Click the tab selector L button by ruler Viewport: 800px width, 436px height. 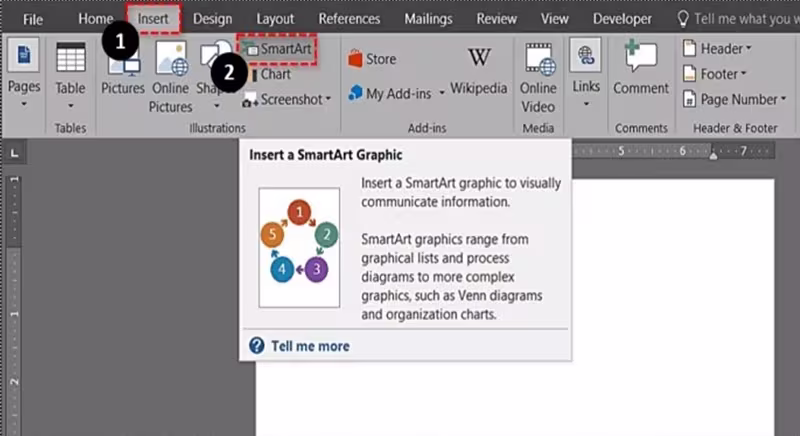coord(15,153)
